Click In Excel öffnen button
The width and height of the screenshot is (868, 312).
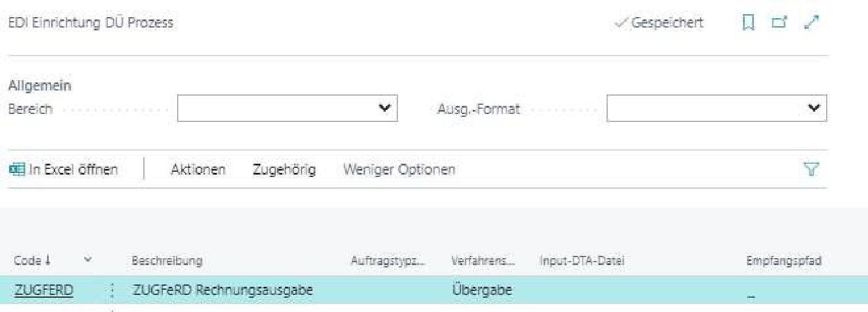(73, 169)
